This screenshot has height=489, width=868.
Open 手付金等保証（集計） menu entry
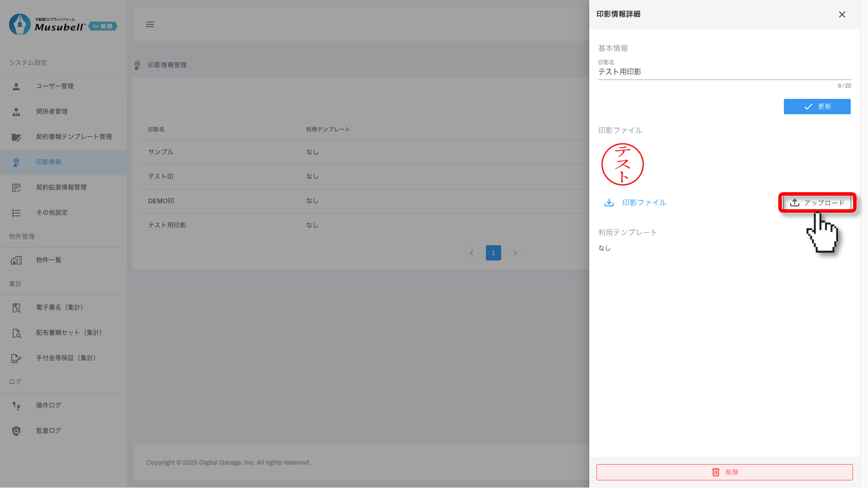(x=66, y=358)
